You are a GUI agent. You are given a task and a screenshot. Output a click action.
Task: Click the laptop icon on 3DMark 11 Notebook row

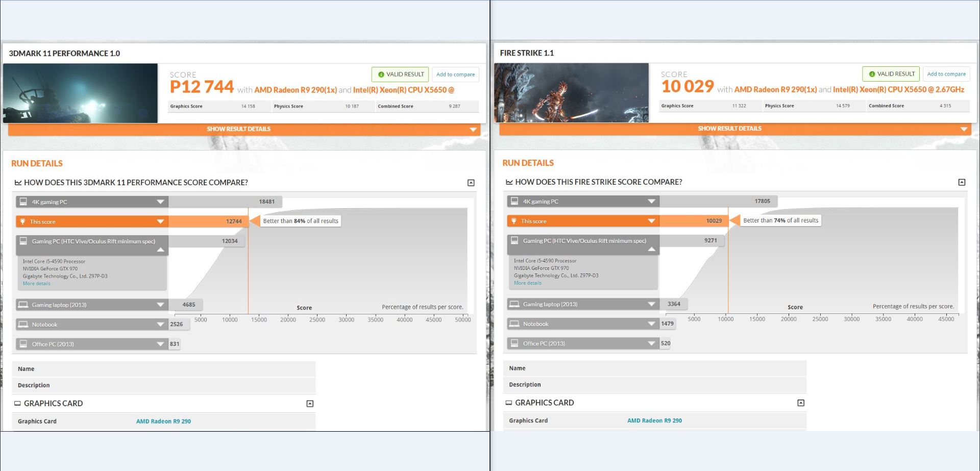pos(23,324)
